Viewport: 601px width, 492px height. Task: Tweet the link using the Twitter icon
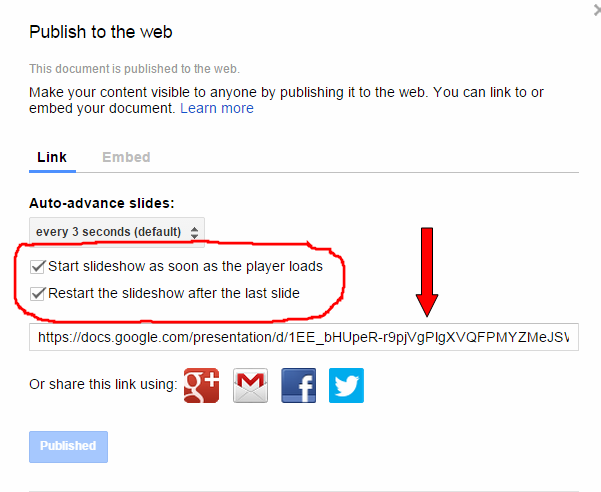(346, 385)
